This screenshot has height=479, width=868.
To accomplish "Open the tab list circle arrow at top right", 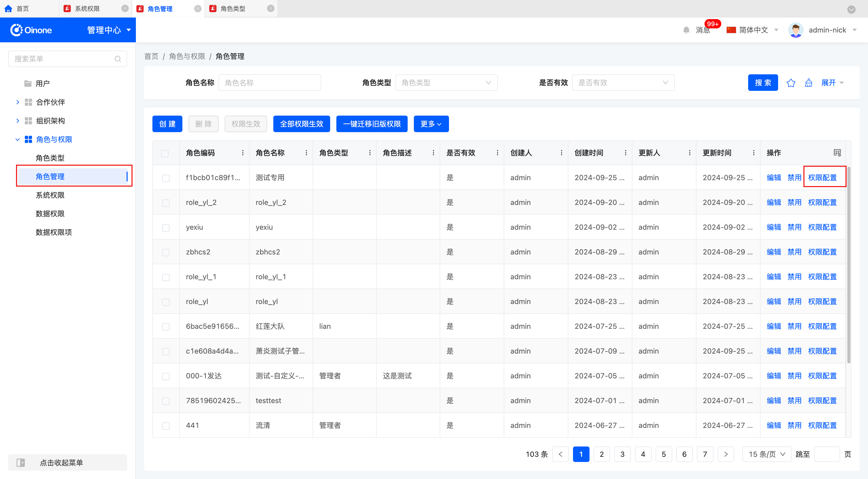I will (x=851, y=9).
